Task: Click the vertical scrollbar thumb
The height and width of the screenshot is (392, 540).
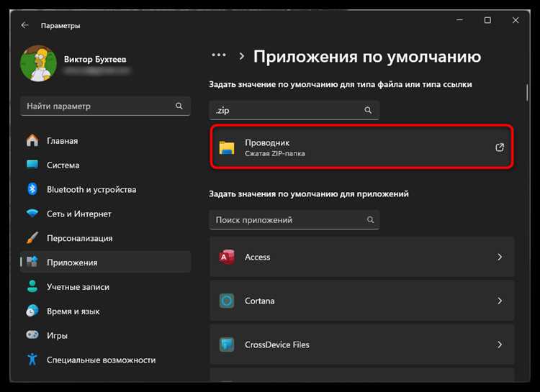Action: [x=527, y=93]
